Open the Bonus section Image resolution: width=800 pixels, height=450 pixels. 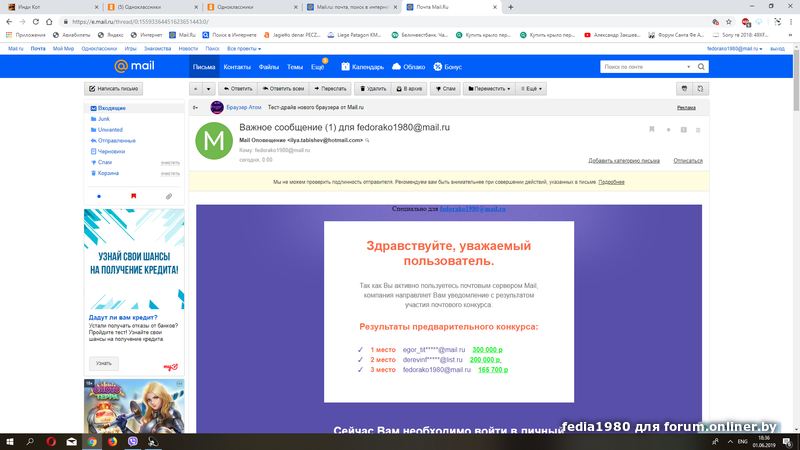[447, 67]
